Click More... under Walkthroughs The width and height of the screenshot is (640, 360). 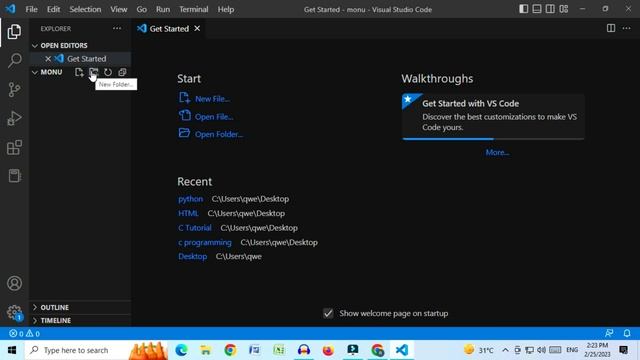(x=497, y=152)
